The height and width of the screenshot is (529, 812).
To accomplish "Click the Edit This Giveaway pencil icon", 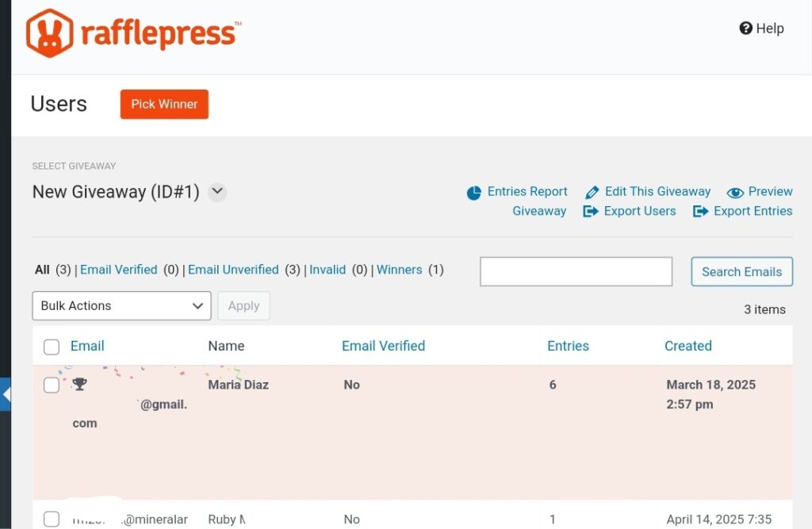I will (592, 193).
